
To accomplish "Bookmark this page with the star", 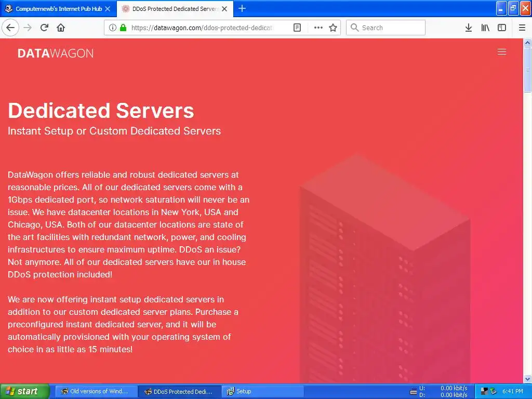I will [x=333, y=28].
